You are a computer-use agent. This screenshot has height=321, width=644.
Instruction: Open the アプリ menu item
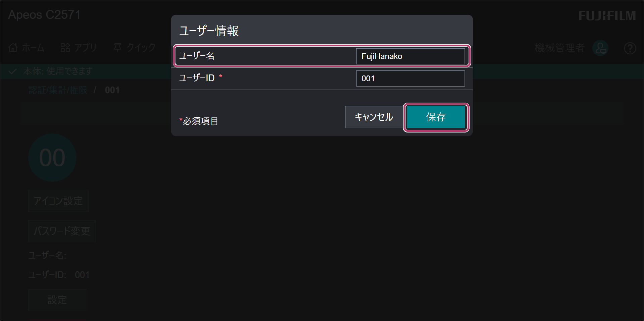coord(86,48)
